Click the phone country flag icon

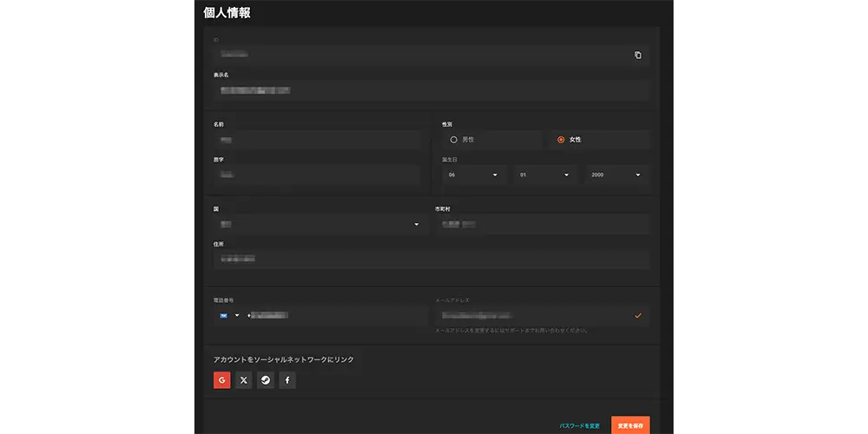coord(224,315)
